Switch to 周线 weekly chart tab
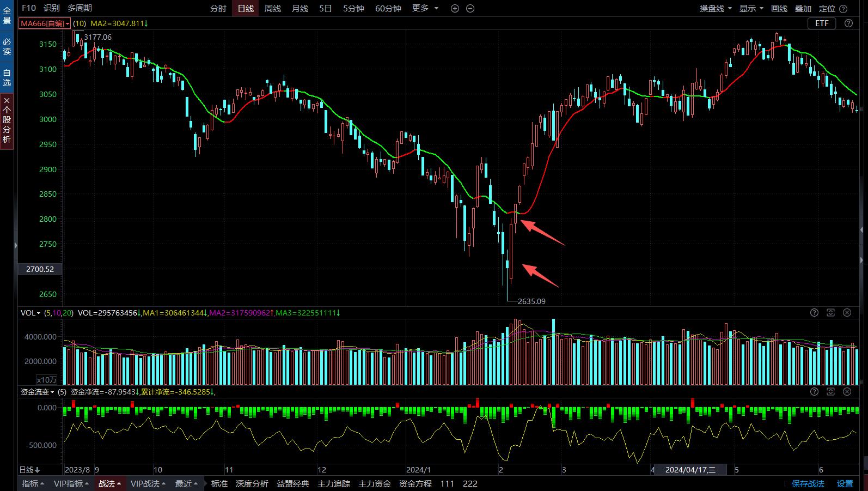 (x=272, y=8)
